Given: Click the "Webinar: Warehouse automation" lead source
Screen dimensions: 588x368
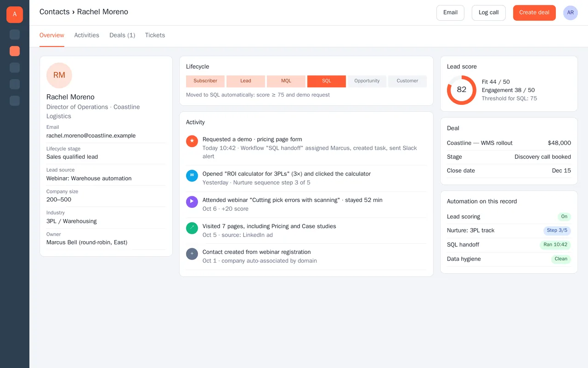Looking at the screenshot, I should point(89,178).
